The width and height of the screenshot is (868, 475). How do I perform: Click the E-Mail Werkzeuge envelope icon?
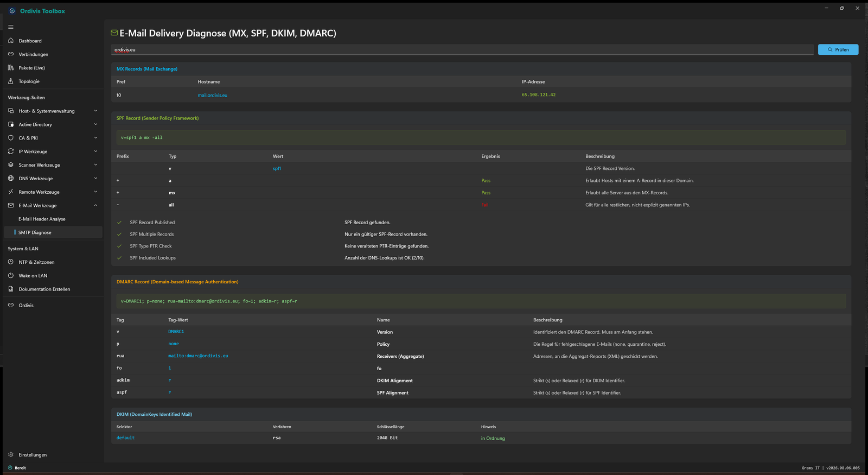coord(11,205)
